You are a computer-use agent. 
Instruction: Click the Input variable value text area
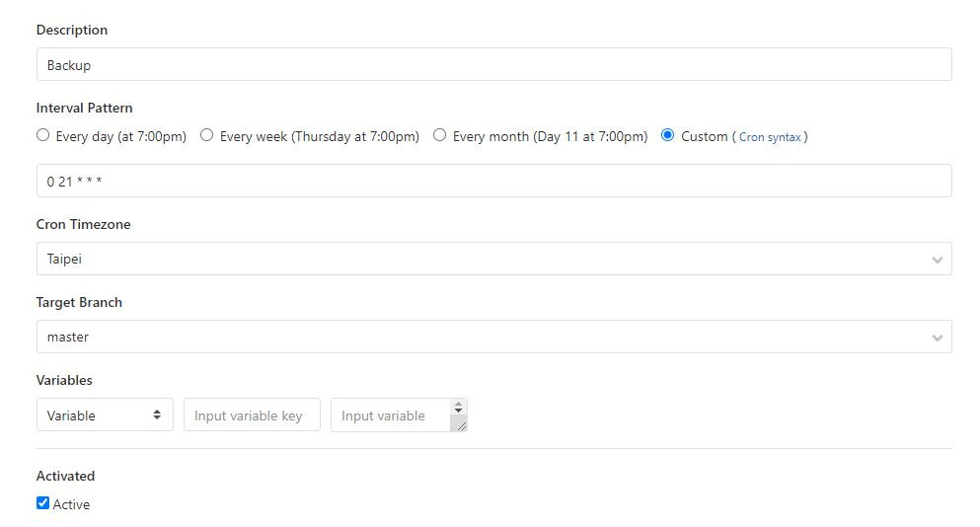coord(390,414)
